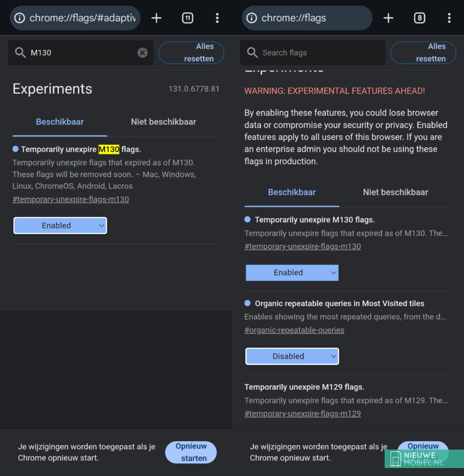This screenshot has width=464, height=476.
Task: Click site info icon in right address bar
Action: pos(252,18)
